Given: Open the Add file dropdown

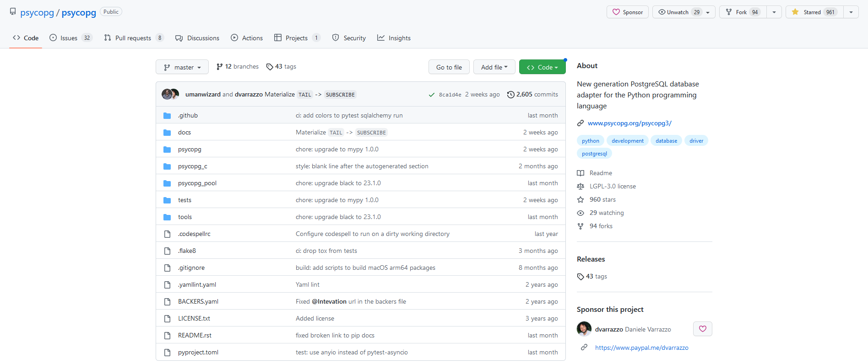Looking at the screenshot, I should [494, 67].
